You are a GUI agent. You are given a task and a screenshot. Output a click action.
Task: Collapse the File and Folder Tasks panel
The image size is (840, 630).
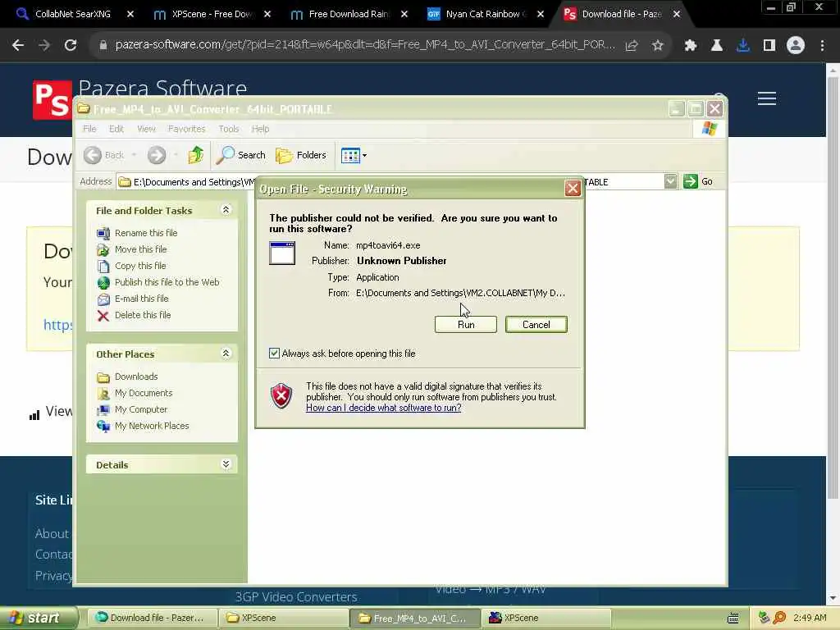pyautogui.click(x=226, y=210)
